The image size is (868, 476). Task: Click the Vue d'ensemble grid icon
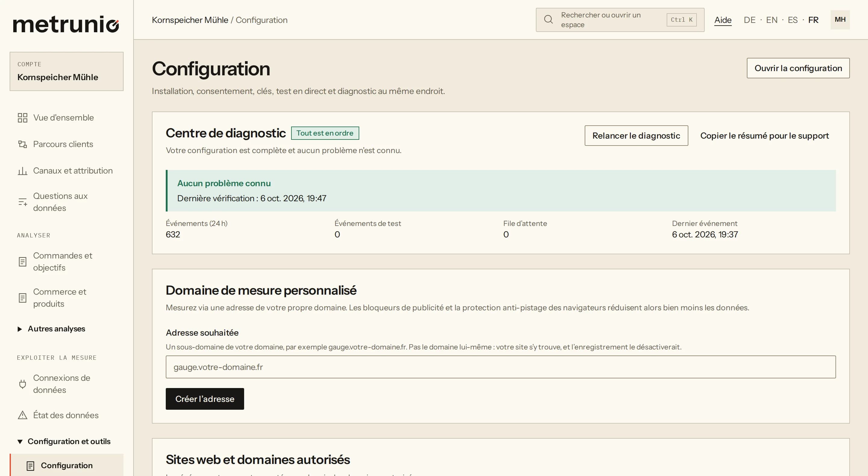tap(23, 117)
